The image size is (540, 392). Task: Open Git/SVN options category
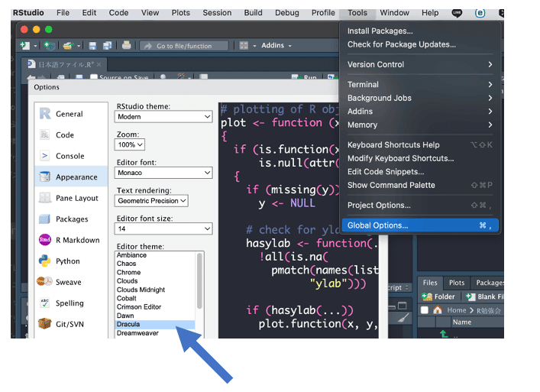tap(71, 324)
